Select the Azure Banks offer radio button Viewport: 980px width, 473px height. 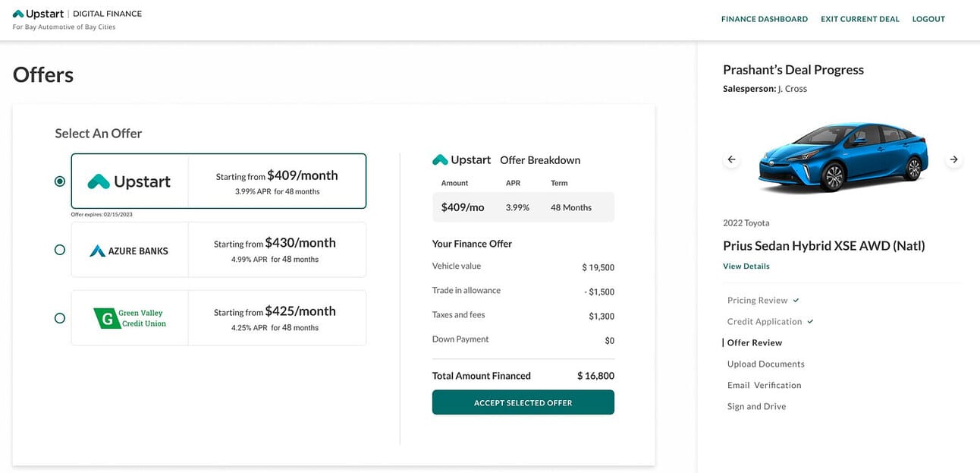point(60,250)
